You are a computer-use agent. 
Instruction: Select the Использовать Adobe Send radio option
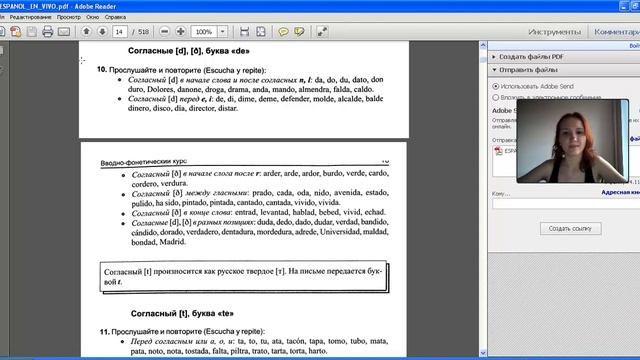tap(496, 87)
